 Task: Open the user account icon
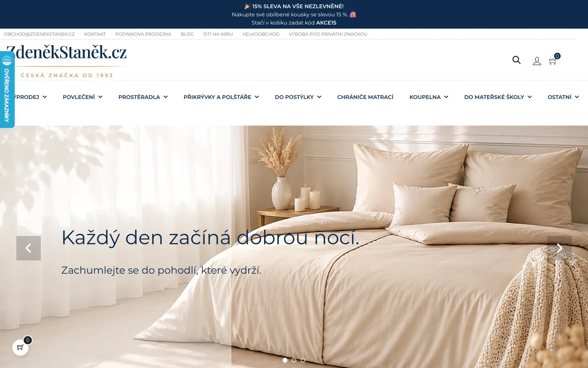537,61
